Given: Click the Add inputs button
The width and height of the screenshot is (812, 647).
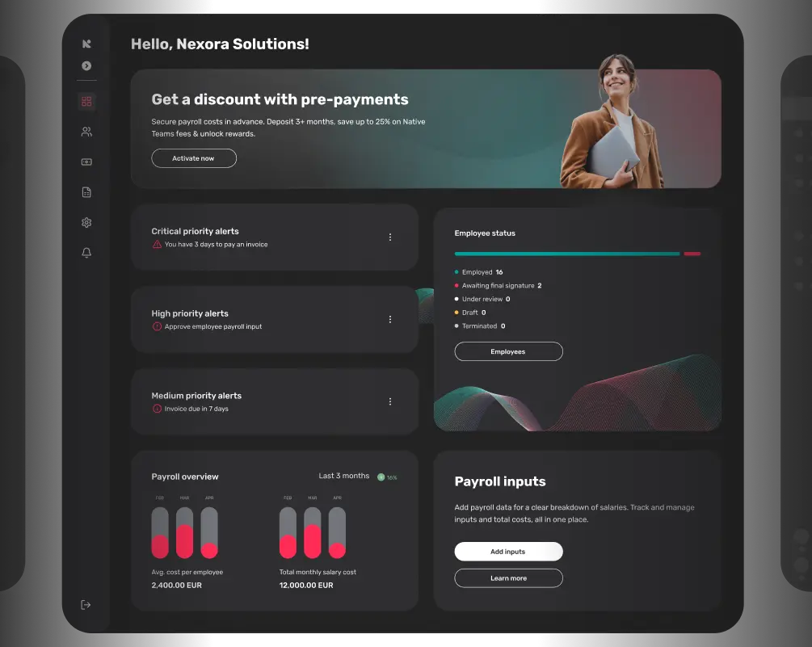Looking at the screenshot, I should click(508, 552).
